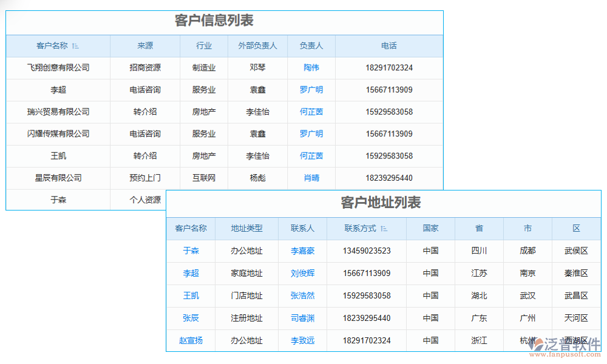Open responsible person 罗广明 link

click(311, 90)
